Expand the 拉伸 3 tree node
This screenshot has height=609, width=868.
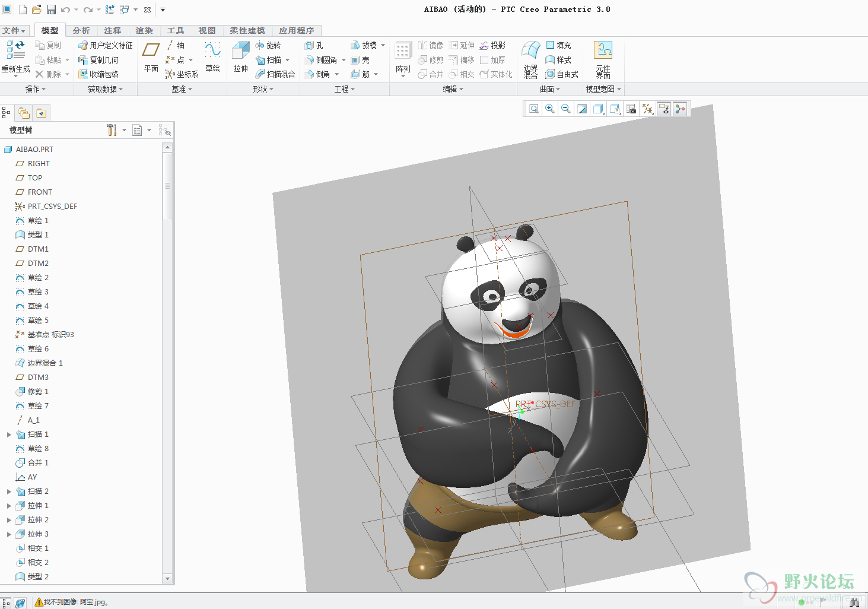click(x=9, y=534)
